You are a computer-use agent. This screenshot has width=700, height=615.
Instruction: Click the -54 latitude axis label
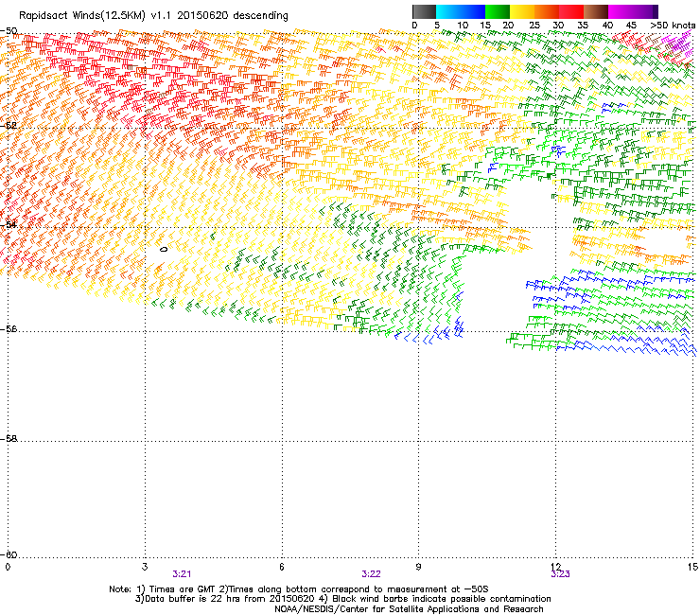(x=9, y=224)
